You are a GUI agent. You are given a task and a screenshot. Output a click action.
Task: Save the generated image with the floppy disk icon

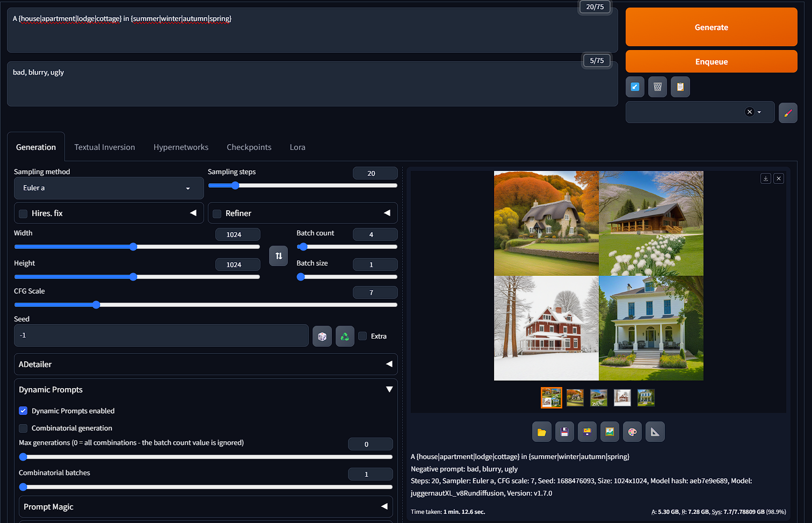click(x=564, y=432)
